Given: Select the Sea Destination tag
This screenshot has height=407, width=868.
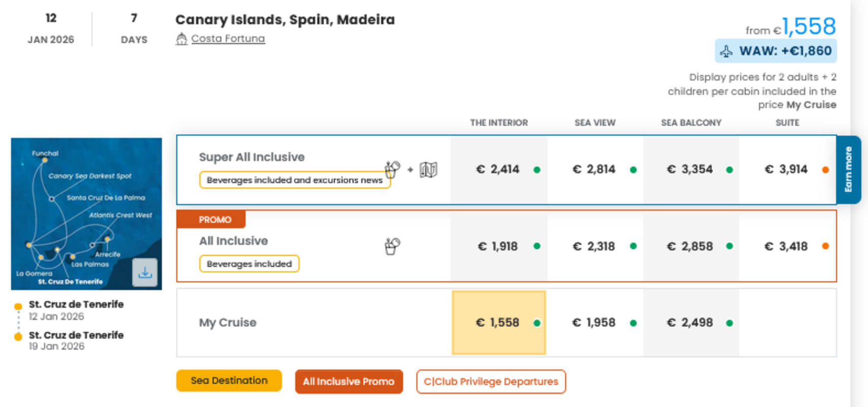Looking at the screenshot, I should tap(229, 381).
